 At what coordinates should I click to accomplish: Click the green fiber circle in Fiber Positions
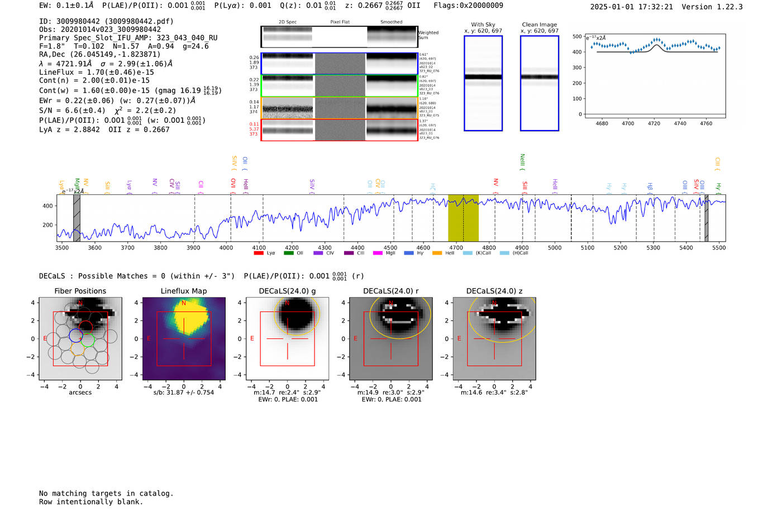pyautogui.click(x=88, y=341)
